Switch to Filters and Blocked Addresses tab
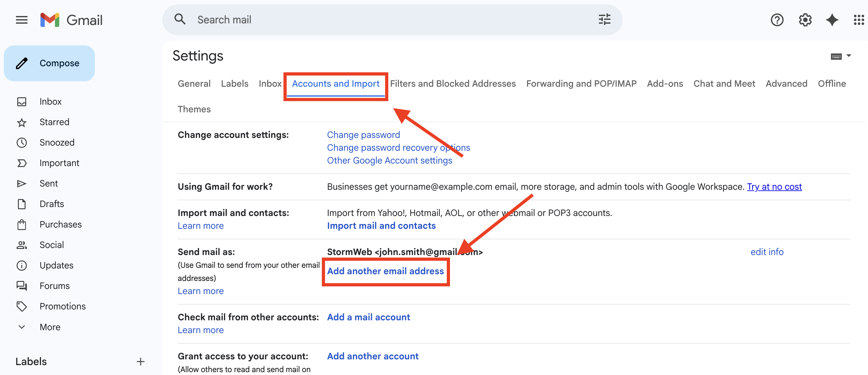 (x=453, y=84)
